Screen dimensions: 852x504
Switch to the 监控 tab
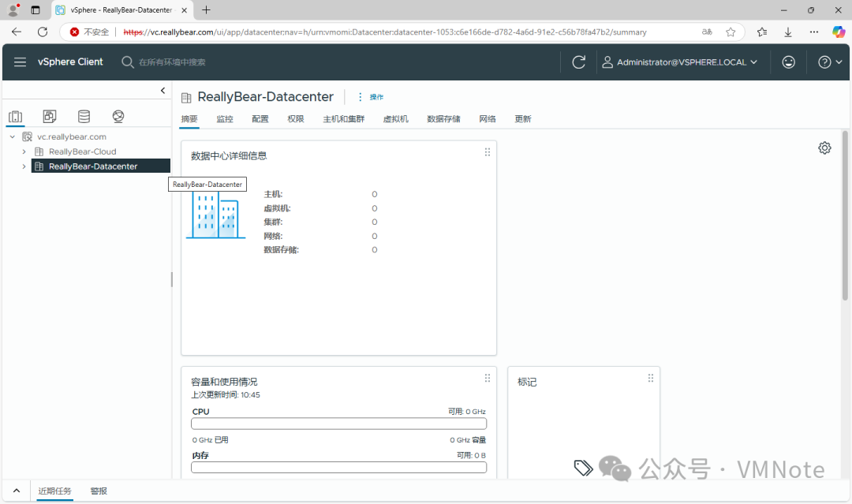click(x=225, y=119)
